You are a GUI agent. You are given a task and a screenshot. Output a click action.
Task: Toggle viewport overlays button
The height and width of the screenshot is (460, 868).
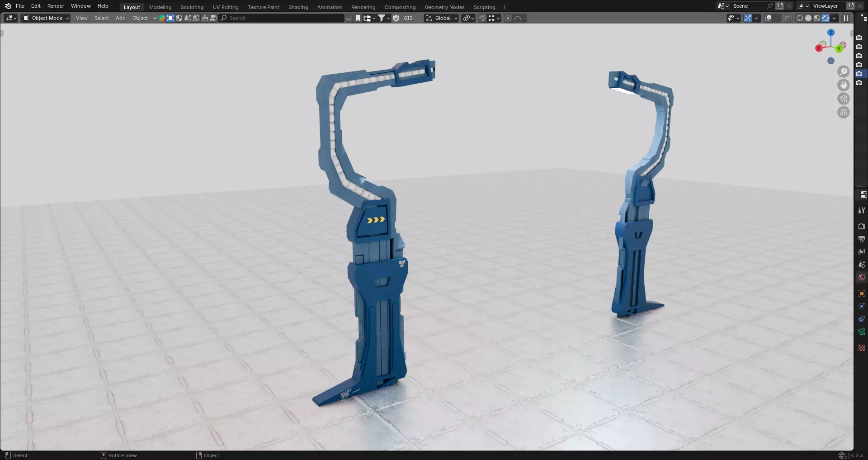(x=768, y=18)
